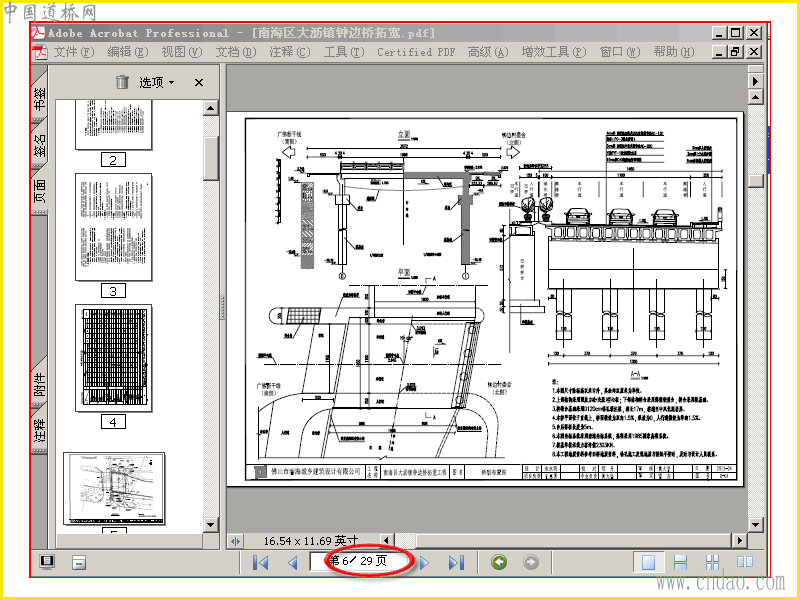Select page 4 thumbnail
Viewport: 800px width, 600px height.
point(113,358)
